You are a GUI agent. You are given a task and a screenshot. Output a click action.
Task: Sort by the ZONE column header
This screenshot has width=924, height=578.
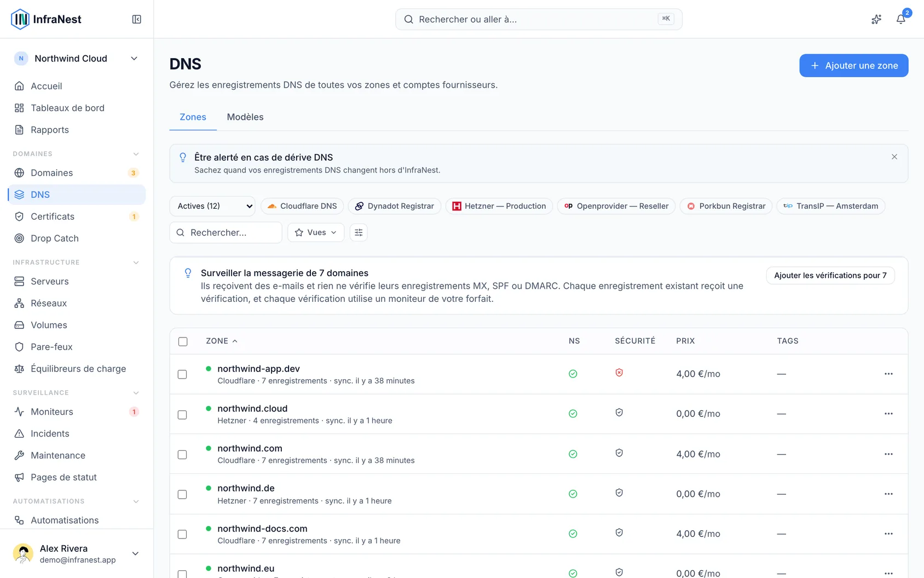222,341
